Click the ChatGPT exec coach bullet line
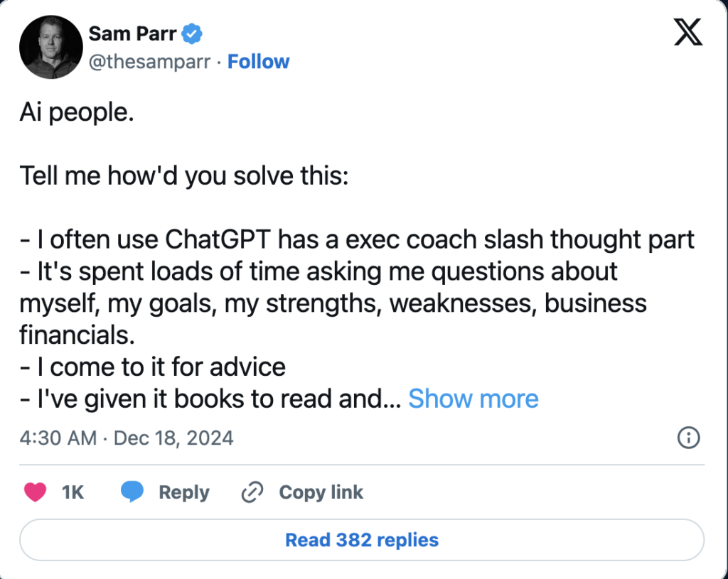Screen dimensions: 728x579 [357, 239]
